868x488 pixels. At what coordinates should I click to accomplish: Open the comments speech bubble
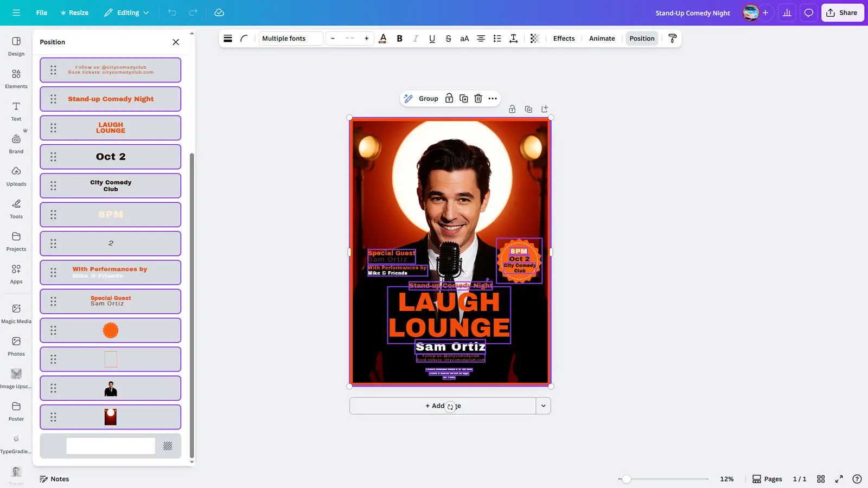coord(808,12)
